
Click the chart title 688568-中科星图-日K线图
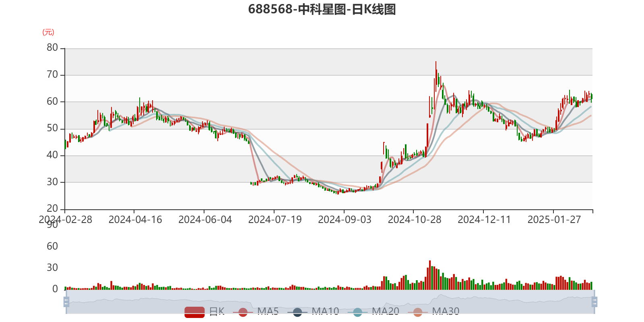(322, 9)
